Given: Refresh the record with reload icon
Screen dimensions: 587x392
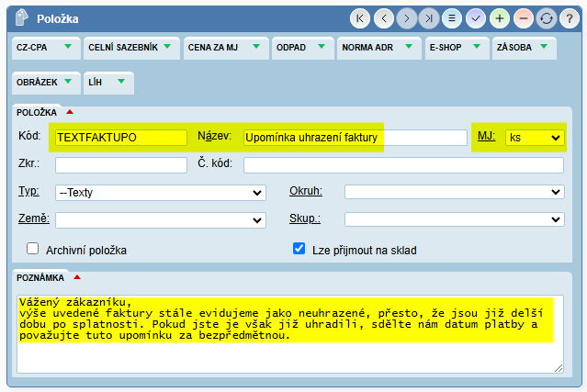Looking at the screenshot, I should (547, 17).
